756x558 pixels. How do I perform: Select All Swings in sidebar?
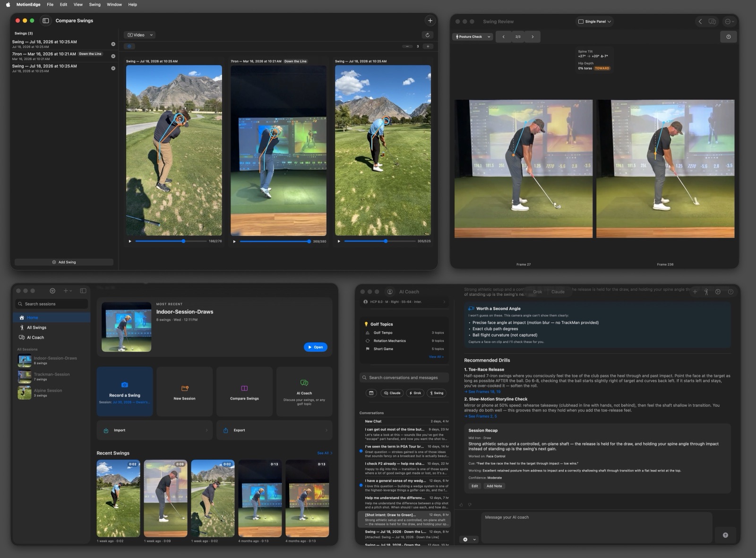click(x=51, y=327)
